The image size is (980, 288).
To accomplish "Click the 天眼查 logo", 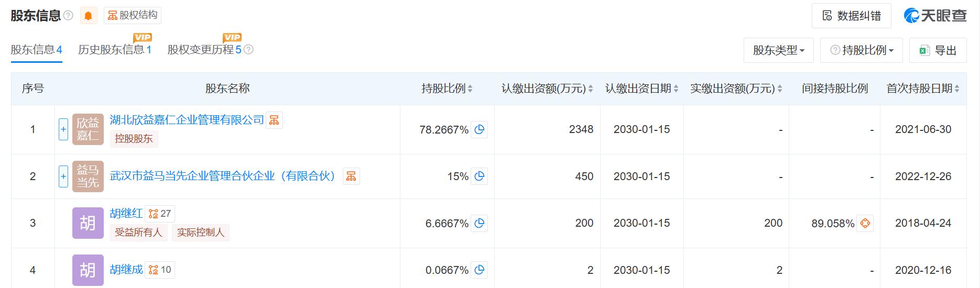I will [x=935, y=16].
